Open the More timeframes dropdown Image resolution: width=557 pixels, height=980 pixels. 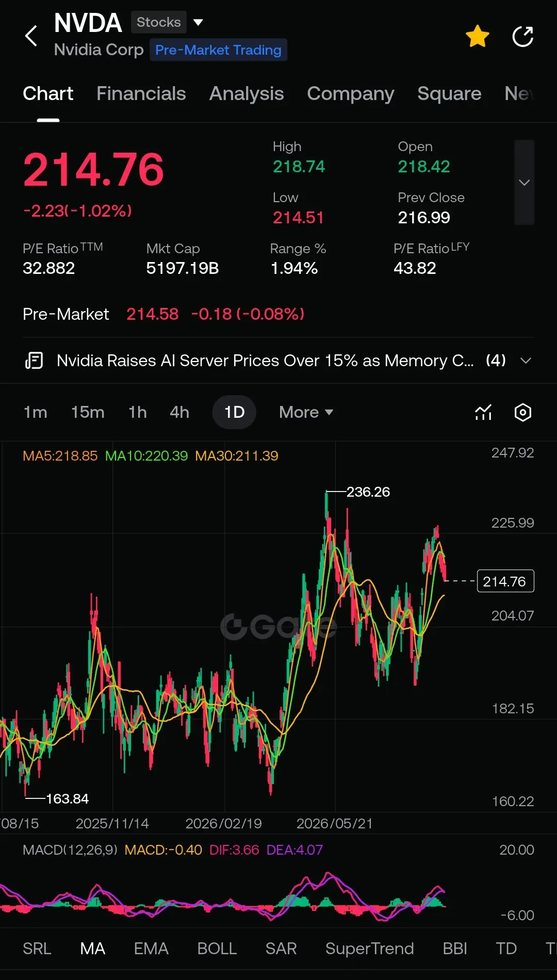(306, 412)
